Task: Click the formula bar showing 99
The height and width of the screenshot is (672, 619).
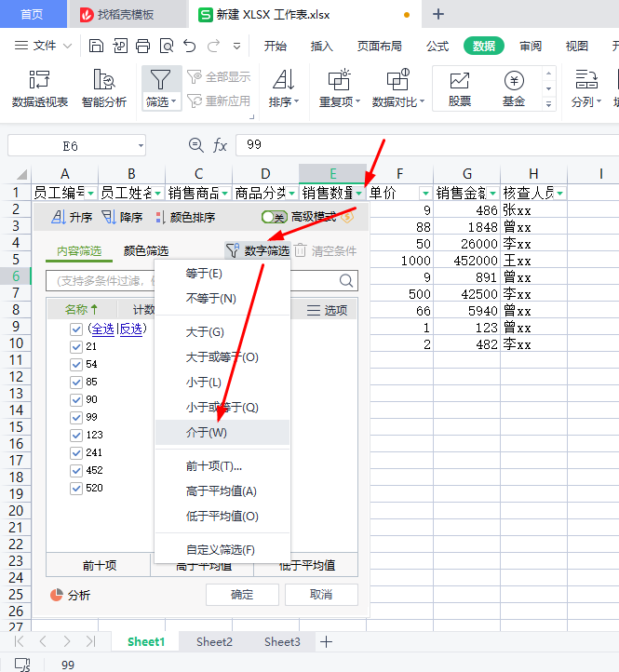Action: tap(427, 145)
